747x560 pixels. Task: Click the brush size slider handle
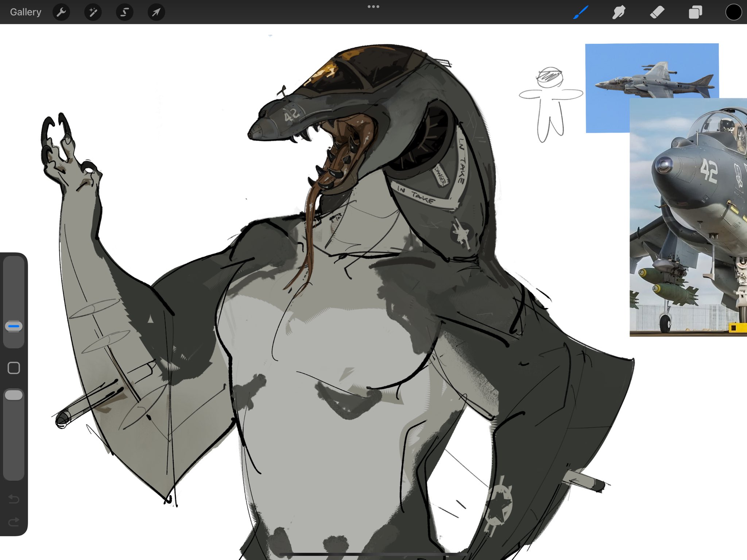[x=14, y=326]
